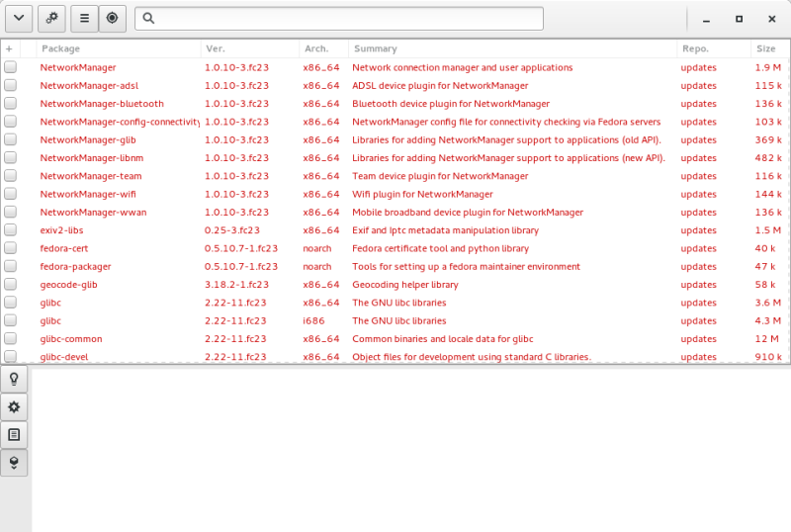Click the gears apply-actions icon in toolbar
This screenshot has width=791, height=532.
(52, 19)
